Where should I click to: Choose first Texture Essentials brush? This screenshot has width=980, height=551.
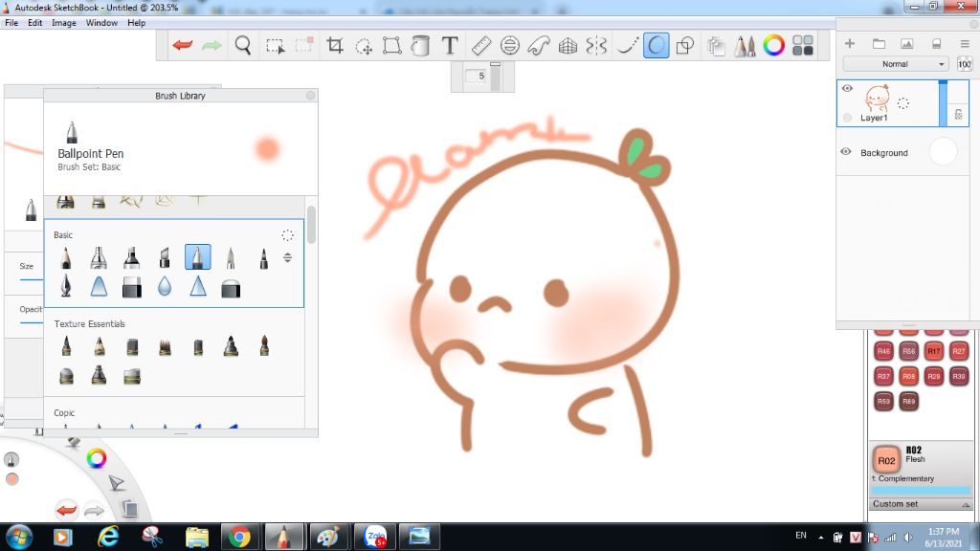coord(66,346)
